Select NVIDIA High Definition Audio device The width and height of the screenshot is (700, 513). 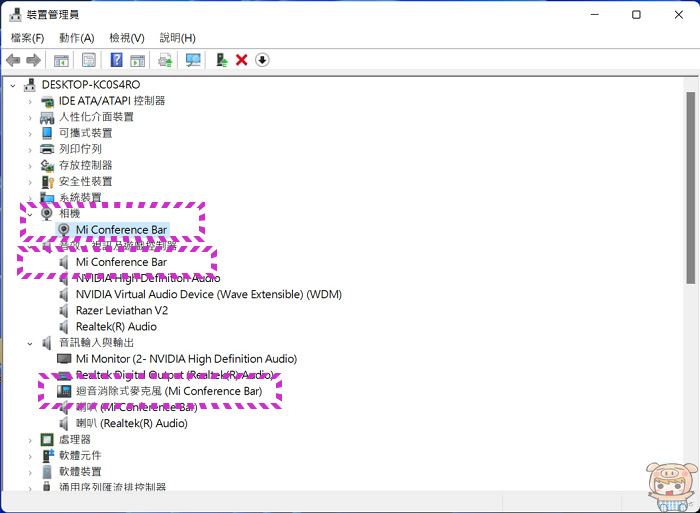(x=148, y=278)
